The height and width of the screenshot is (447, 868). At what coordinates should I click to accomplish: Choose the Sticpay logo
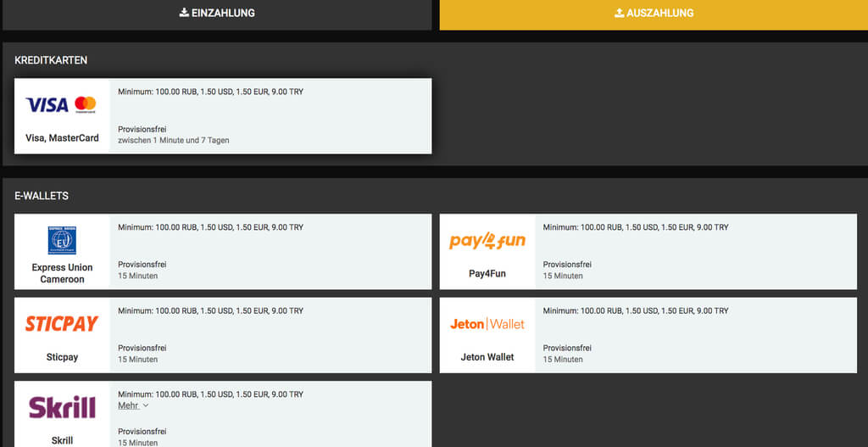click(62, 323)
